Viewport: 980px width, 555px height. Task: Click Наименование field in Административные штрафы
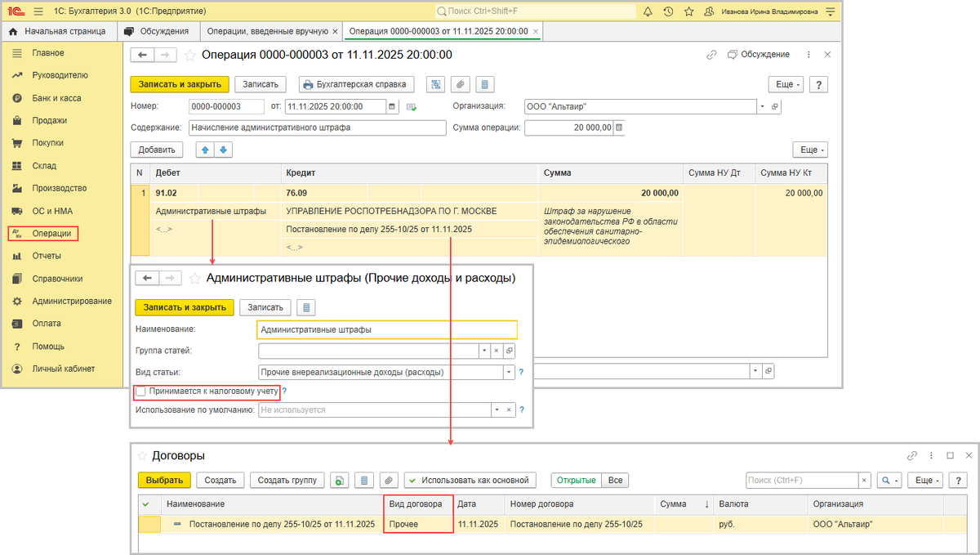pyautogui.click(x=387, y=329)
